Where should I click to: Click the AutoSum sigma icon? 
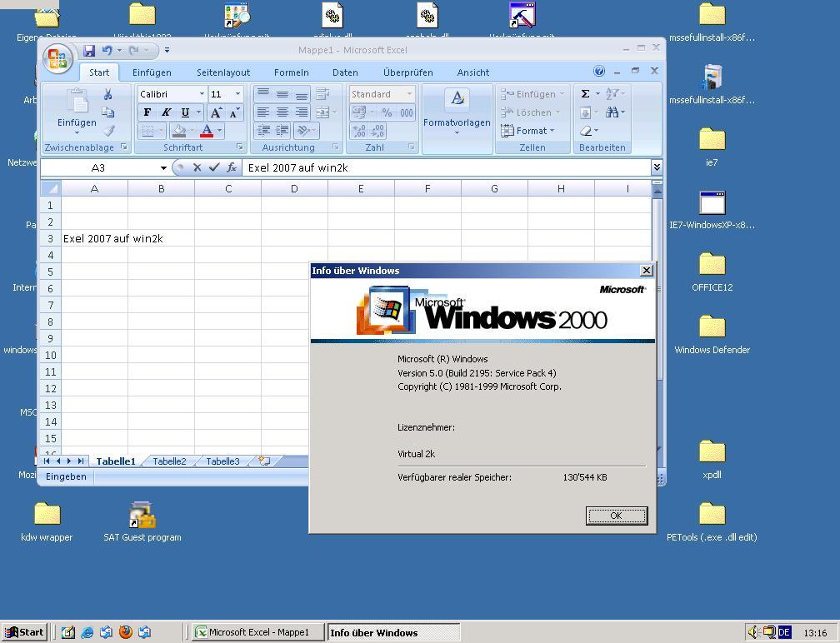click(x=585, y=94)
